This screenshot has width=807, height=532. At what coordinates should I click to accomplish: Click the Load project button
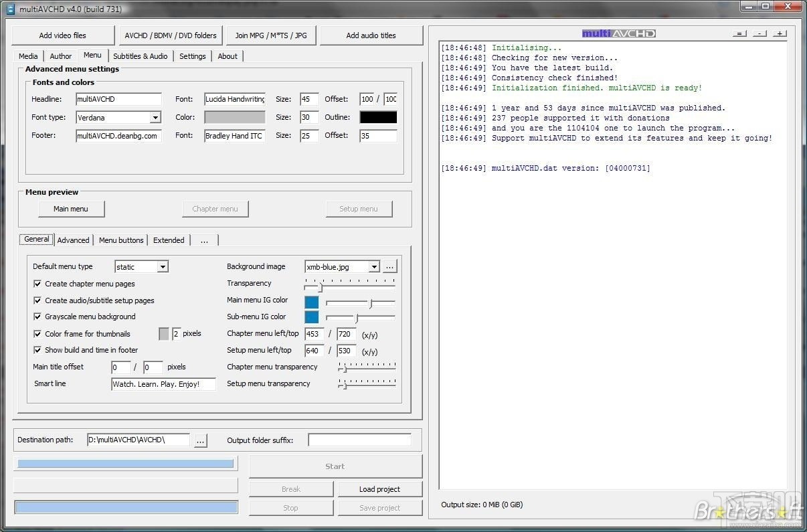tap(380, 489)
